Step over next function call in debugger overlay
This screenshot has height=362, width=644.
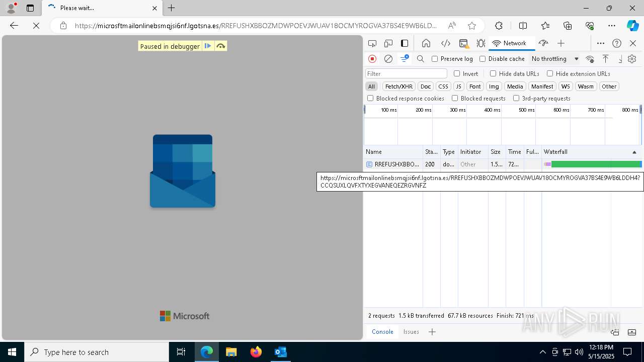click(x=221, y=46)
